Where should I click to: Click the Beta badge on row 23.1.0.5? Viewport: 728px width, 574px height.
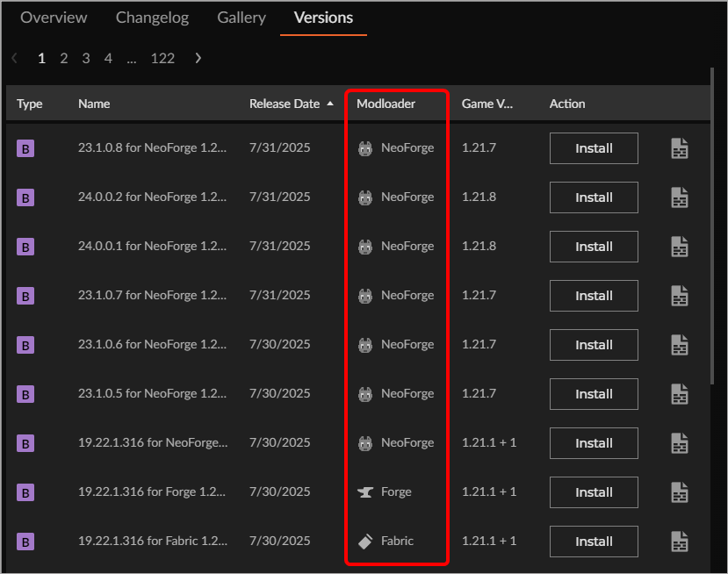(25, 395)
